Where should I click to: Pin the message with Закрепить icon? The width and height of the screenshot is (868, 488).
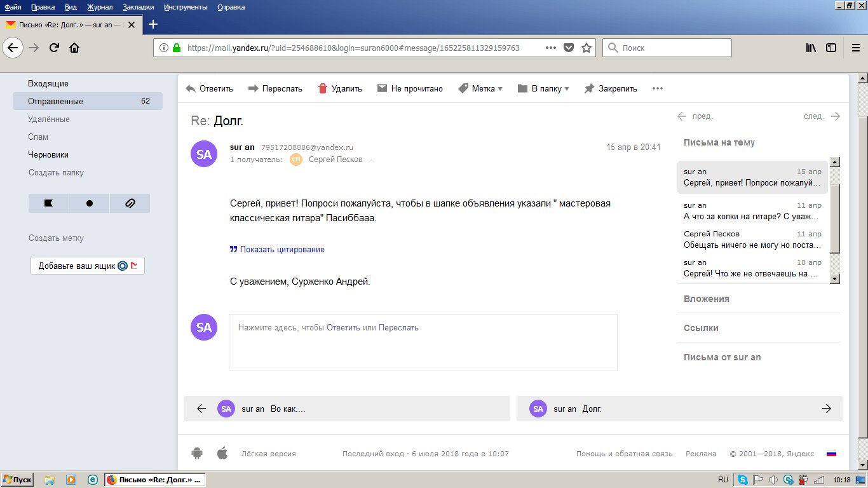click(x=589, y=89)
